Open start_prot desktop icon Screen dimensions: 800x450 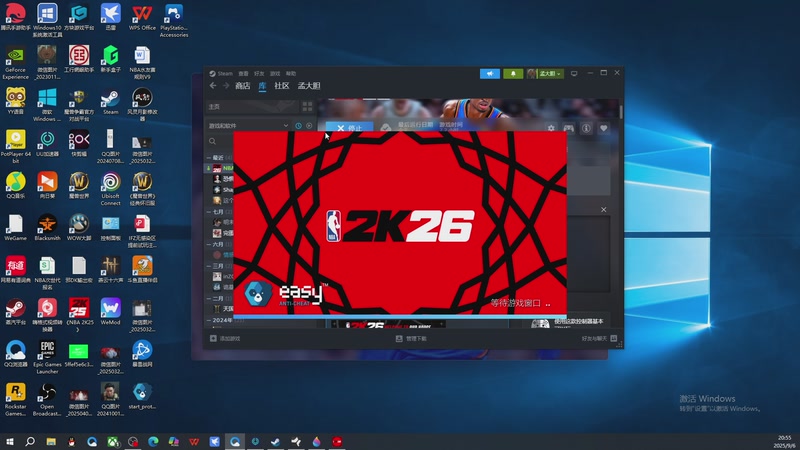point(142,396)
